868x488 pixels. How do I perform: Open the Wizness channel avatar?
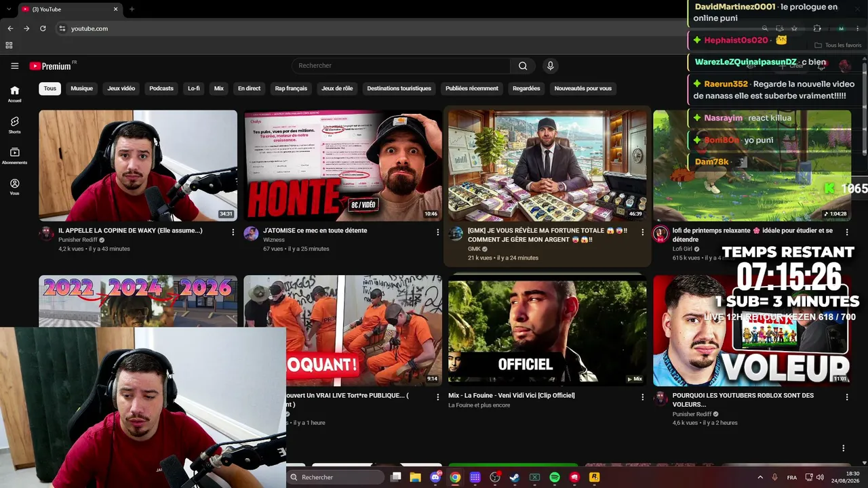[x=251, y=234]
